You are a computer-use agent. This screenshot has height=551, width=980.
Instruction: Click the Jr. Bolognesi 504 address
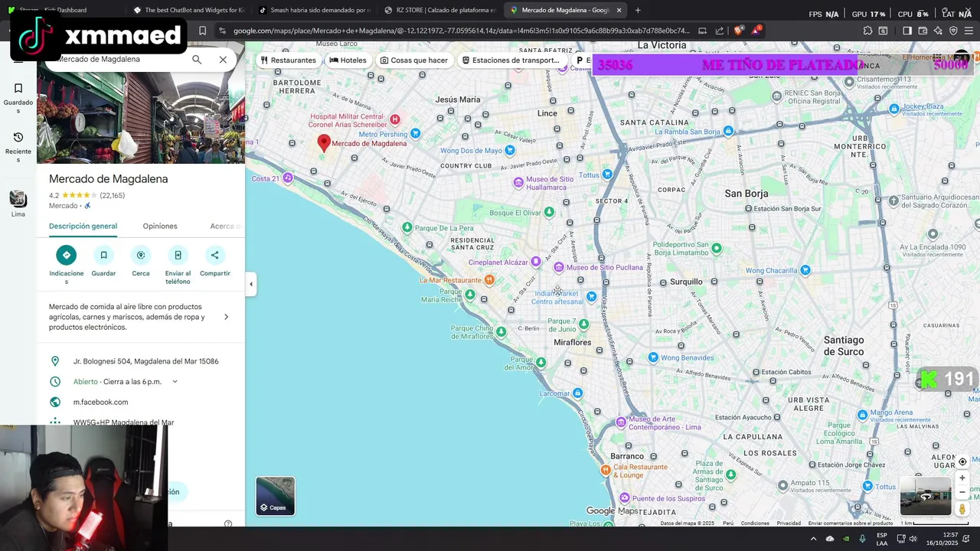145,361
